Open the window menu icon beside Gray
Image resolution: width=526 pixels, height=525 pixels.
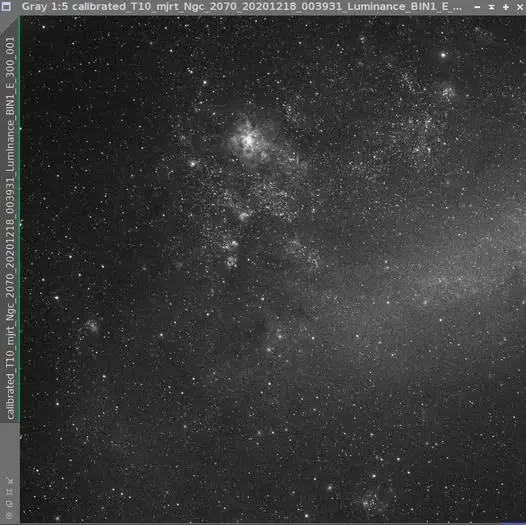click(x=6, y=6)
